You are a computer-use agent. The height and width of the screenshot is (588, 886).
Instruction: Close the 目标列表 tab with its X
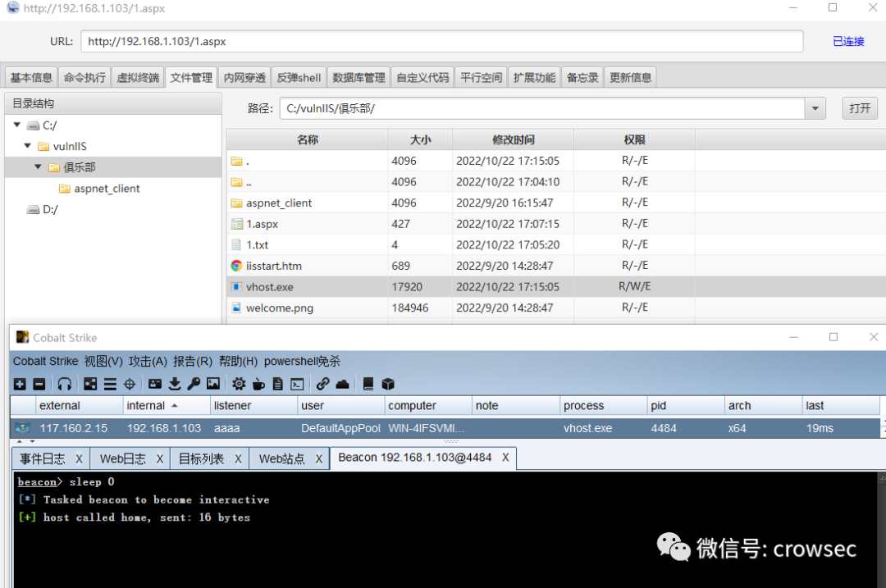(238, 458)
